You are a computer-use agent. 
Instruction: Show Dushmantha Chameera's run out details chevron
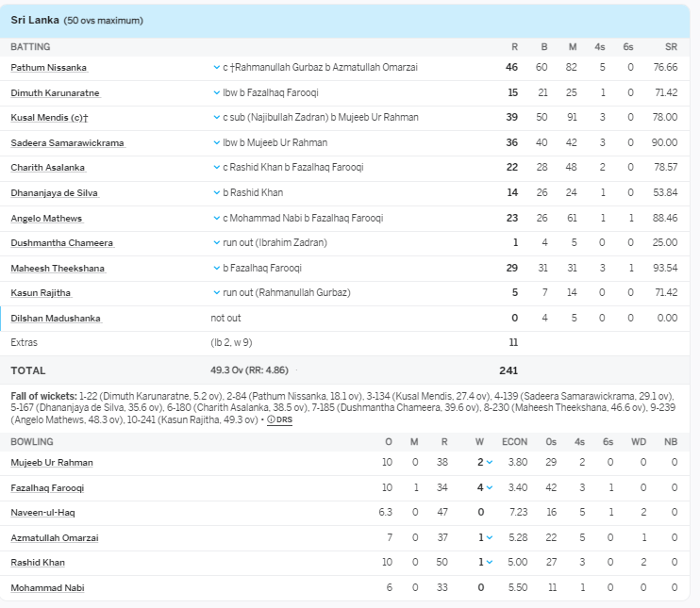coord(217,243)
